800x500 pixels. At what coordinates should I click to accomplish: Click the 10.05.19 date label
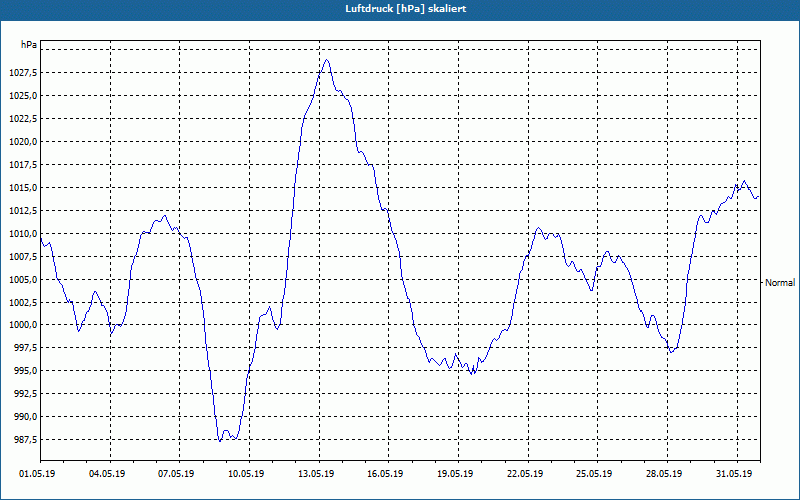click(246, 474)
